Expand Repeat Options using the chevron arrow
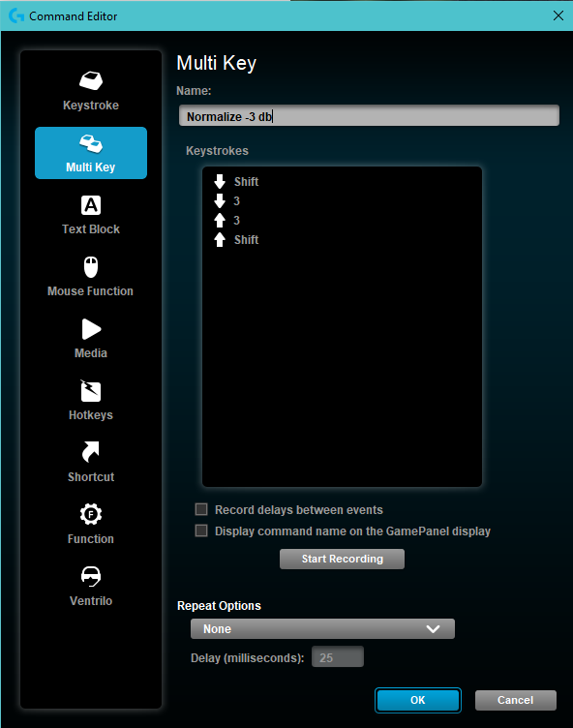This screenshot has height=728, width=573. pos(433,629)
